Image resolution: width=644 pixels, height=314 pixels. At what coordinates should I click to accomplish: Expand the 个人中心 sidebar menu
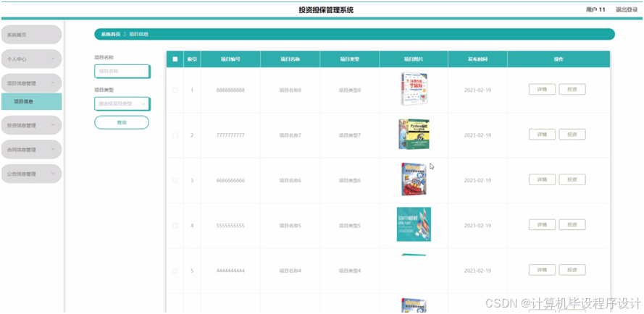coord(32,59)
